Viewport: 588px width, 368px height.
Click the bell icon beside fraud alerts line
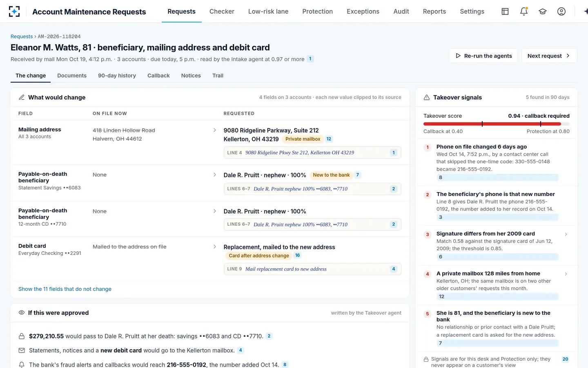(22, 364)
